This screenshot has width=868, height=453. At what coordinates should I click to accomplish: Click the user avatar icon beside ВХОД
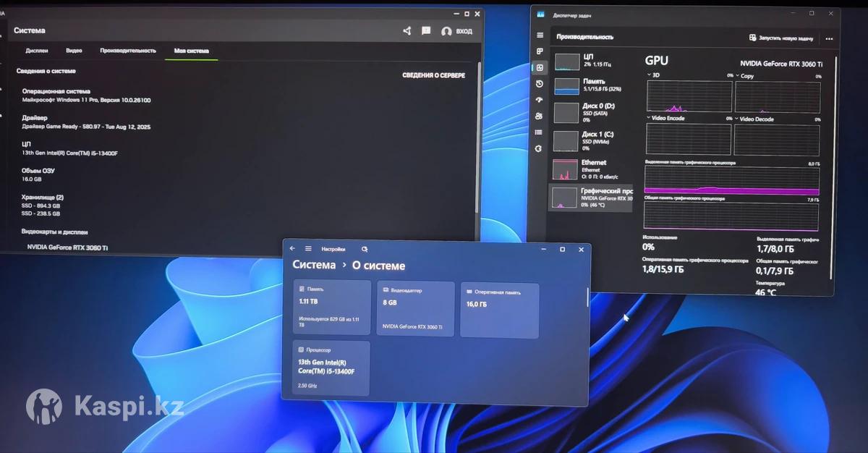tap(446, 32)
